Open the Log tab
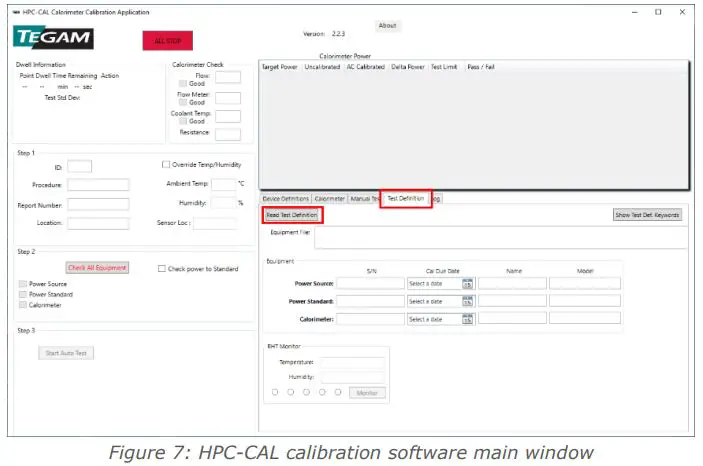The height and width of the screenshot is (466, 703). (436, 199)
